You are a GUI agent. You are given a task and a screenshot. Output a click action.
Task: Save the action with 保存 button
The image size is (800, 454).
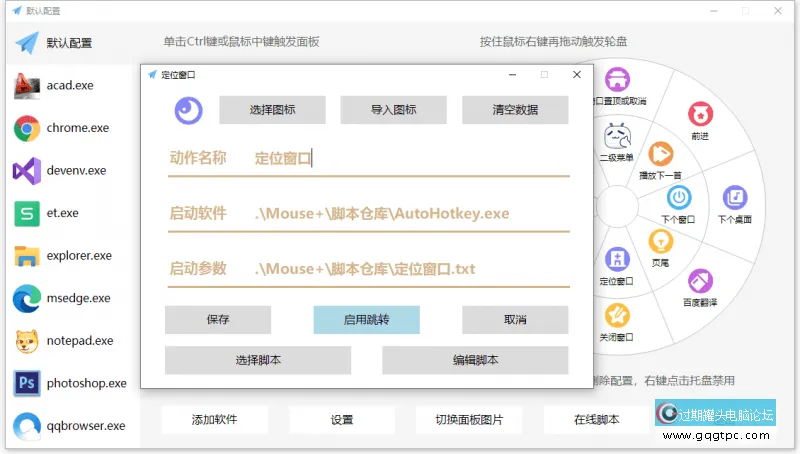tap(218, 320)
